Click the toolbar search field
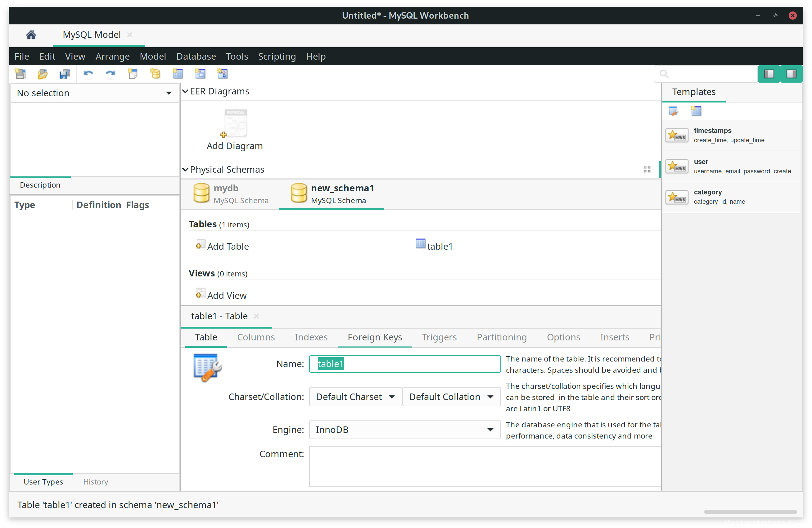The height and width of the screenshot is (528, 812). pos(706,74)
